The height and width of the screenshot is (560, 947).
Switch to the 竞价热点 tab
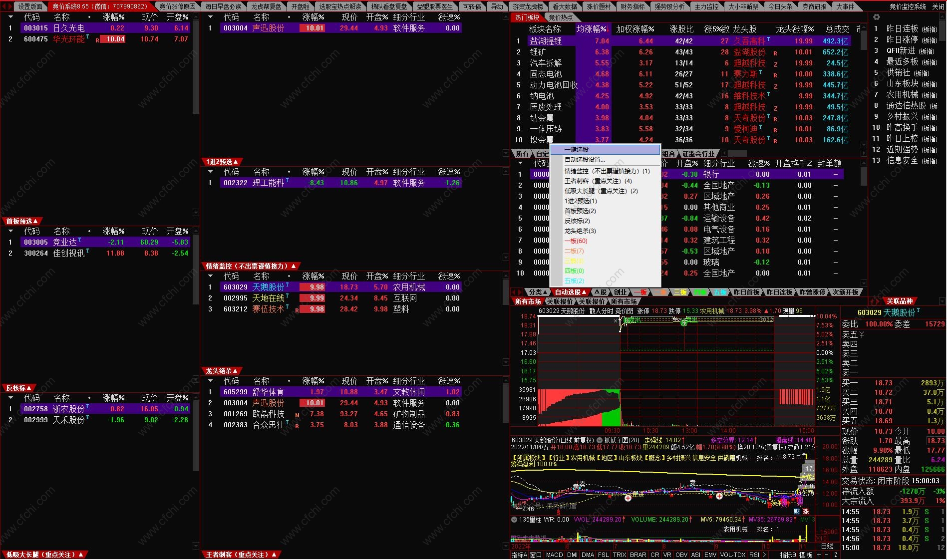click(x=561, y=17)
